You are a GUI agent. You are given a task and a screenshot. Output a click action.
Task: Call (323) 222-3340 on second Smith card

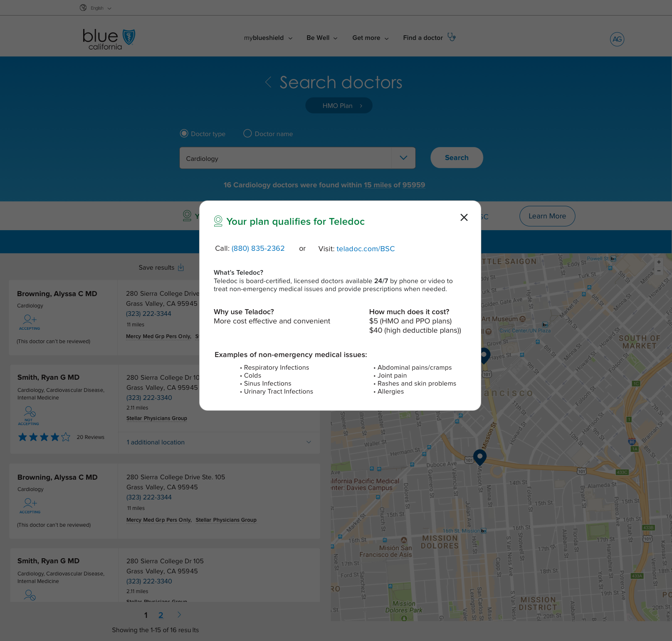point(149,581)
